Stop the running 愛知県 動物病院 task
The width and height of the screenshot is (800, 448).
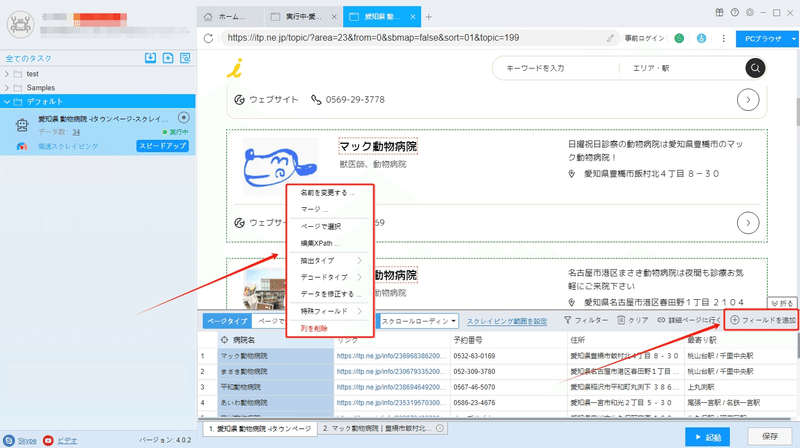pyautogui.click(x=184, y=118)
